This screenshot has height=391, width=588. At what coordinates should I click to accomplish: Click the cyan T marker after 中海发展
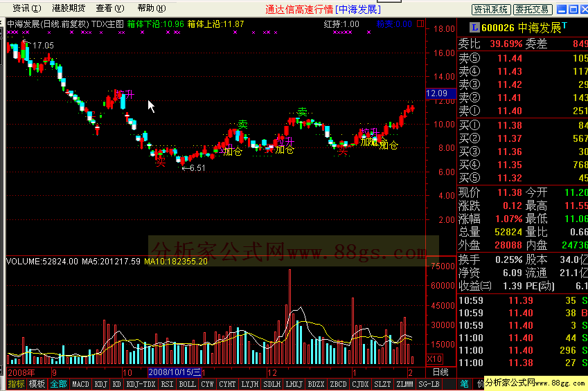564,26
